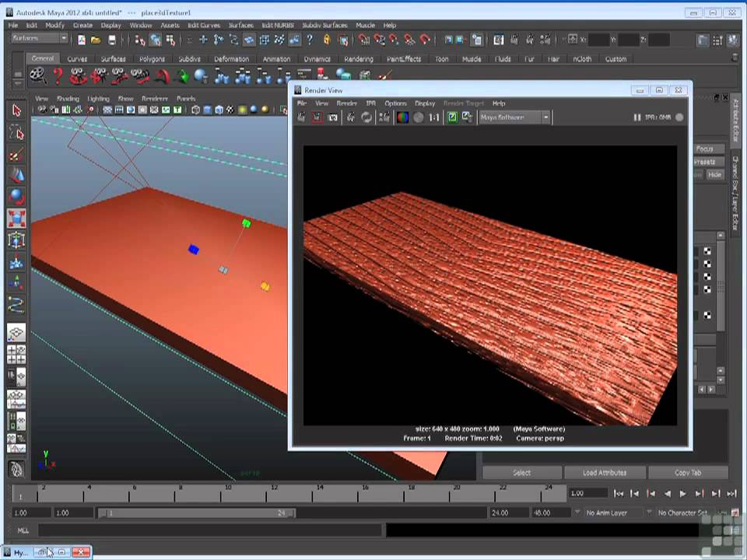
Task: Click the 1:1 real size icon
Action: click(x=434, y=117)
